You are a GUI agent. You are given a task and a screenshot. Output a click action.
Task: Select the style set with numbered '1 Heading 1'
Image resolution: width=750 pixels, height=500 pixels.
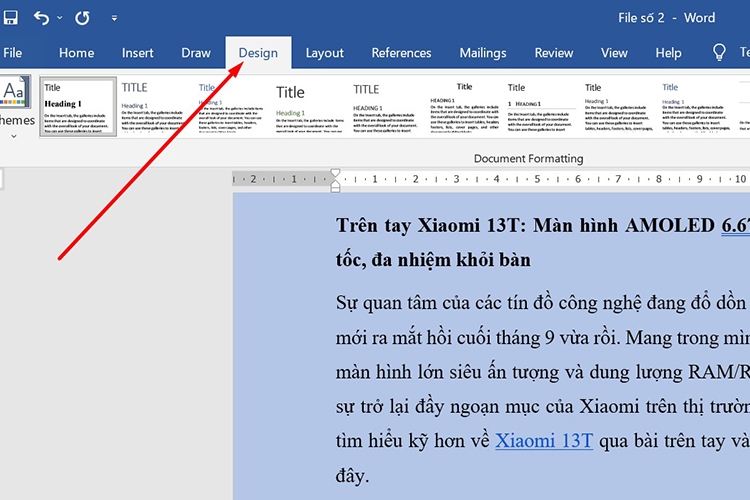pos(541,107)
